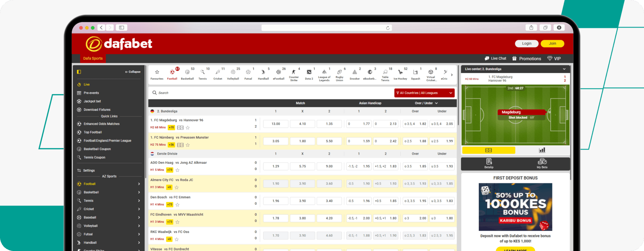The width and height of the screenshot is (644, 251).
Task: Click the +70 more markets badge
Action: [x=171, y=128]
